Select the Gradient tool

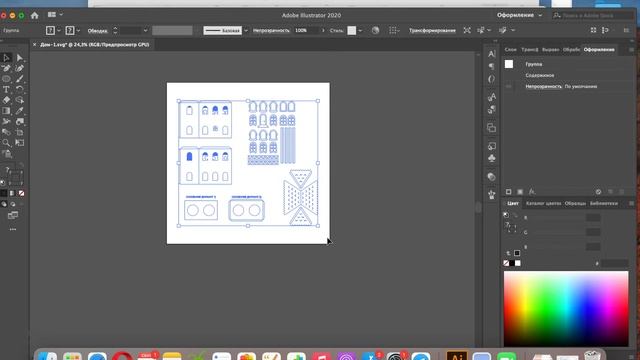pyautogui.click(x=7, y=111)
